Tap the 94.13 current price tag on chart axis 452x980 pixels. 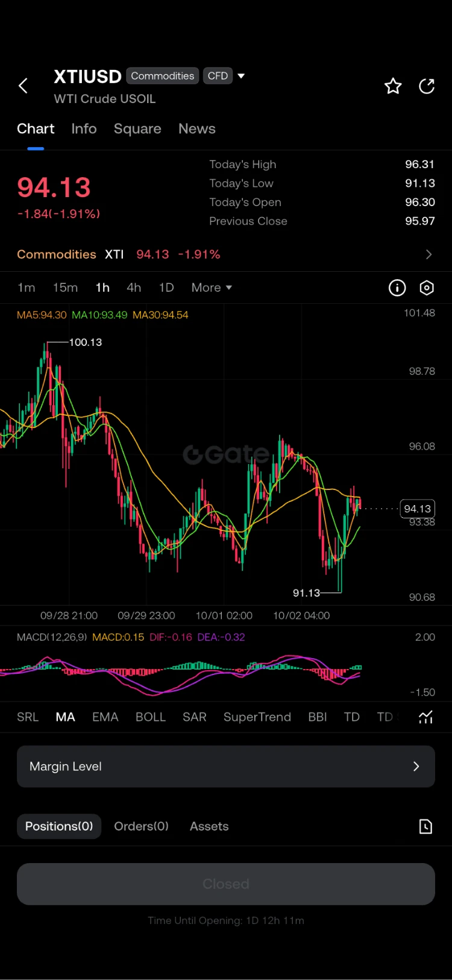(x=418, y=509)
